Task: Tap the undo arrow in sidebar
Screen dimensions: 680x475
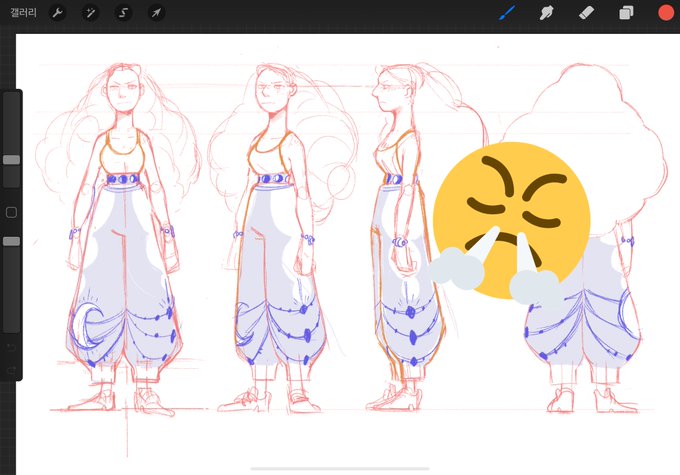Action: (x=11, y=347)
